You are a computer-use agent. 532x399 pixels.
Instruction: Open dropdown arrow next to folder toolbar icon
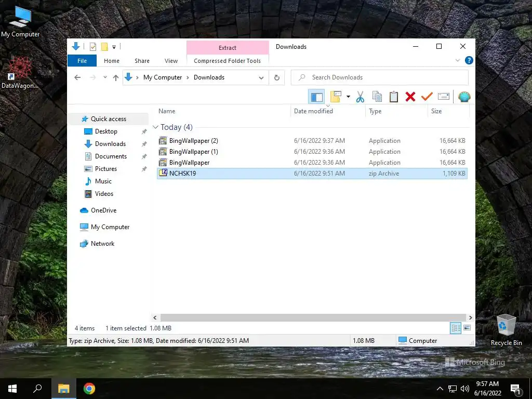pyautogui.click(x=348, y=97)
